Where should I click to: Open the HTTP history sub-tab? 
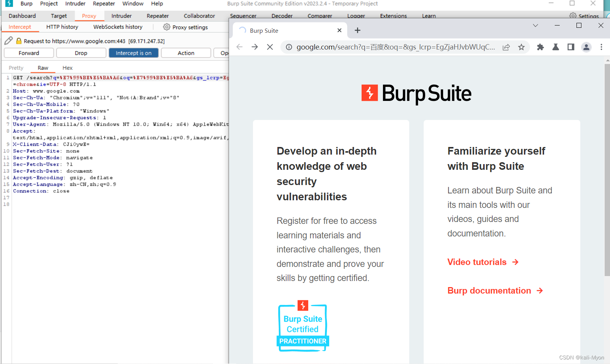click(x=62, y=27)
